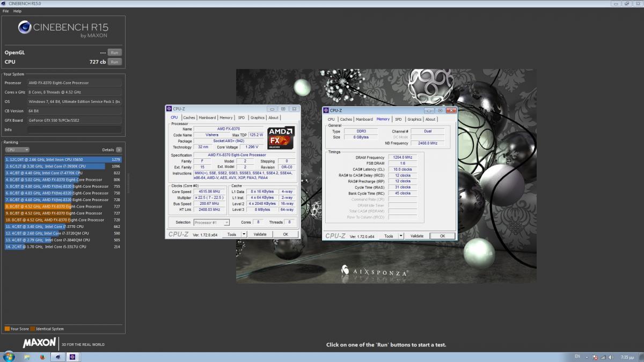The width and height of the screenshot is (644, 362).
Task: Expand ranking Details with the arrow button
Action: coord(119,150)
